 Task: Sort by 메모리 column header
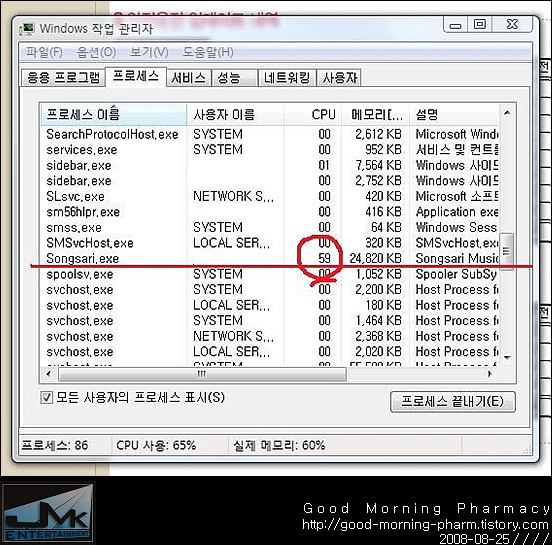tap(375, 114)
